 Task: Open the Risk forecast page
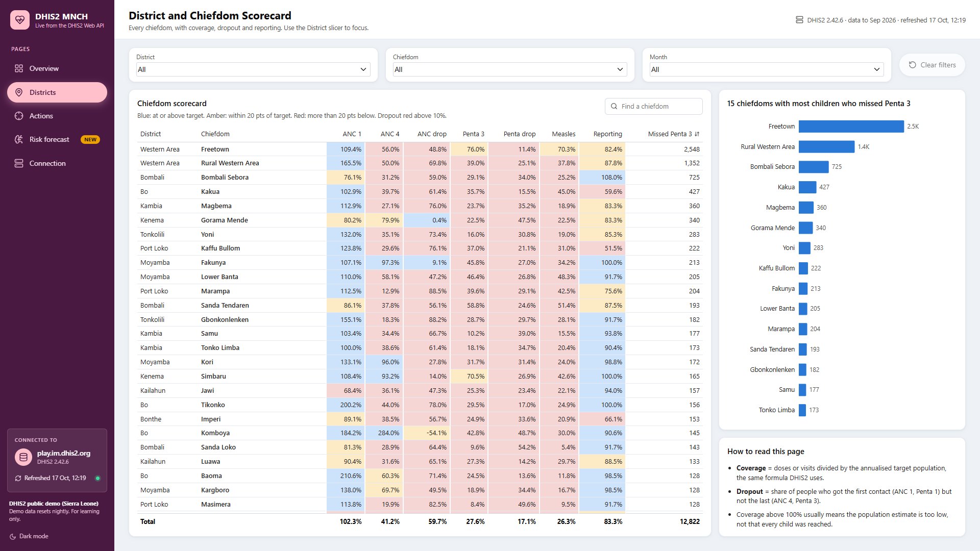coord(57,139)
